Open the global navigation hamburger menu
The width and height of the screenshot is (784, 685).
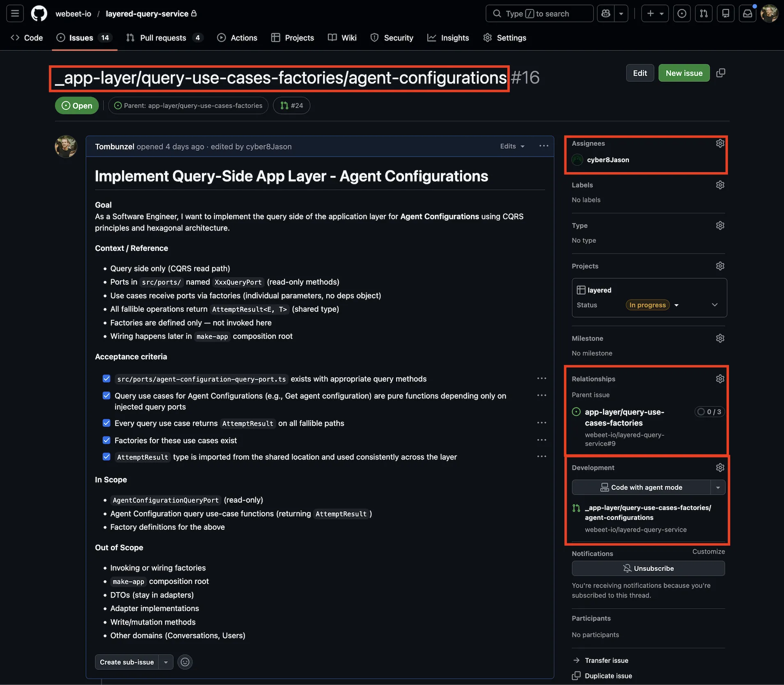click(15, 13)
